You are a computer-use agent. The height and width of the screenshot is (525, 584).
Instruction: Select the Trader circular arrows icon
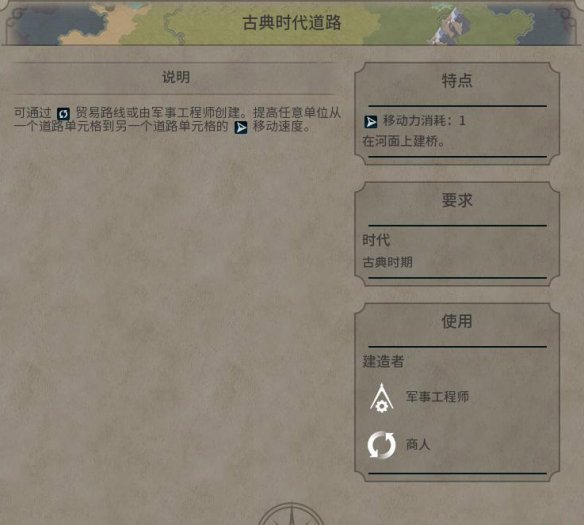tap(381, 444)
